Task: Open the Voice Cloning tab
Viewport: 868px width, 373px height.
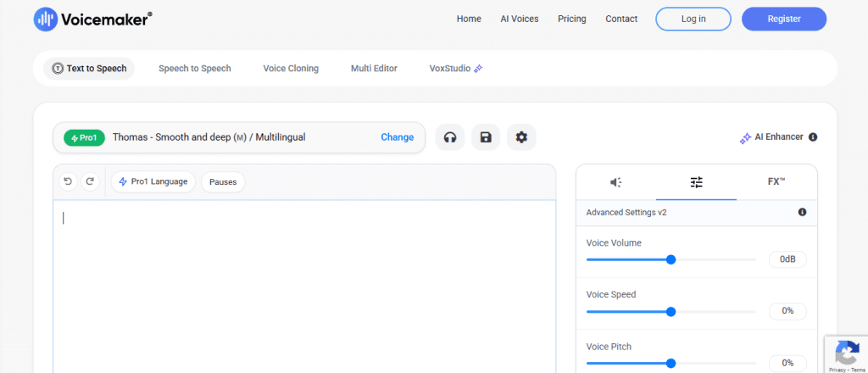Action: tap(291, 69)
